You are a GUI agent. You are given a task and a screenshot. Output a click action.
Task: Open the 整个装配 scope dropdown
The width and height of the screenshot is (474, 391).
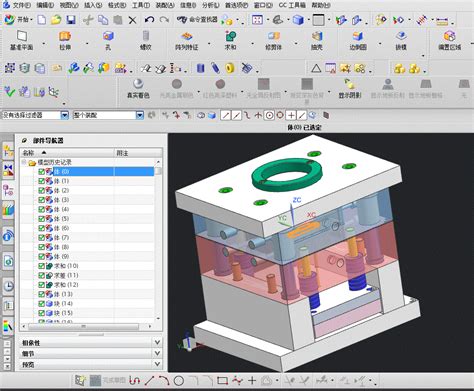[x=140, y=115]
